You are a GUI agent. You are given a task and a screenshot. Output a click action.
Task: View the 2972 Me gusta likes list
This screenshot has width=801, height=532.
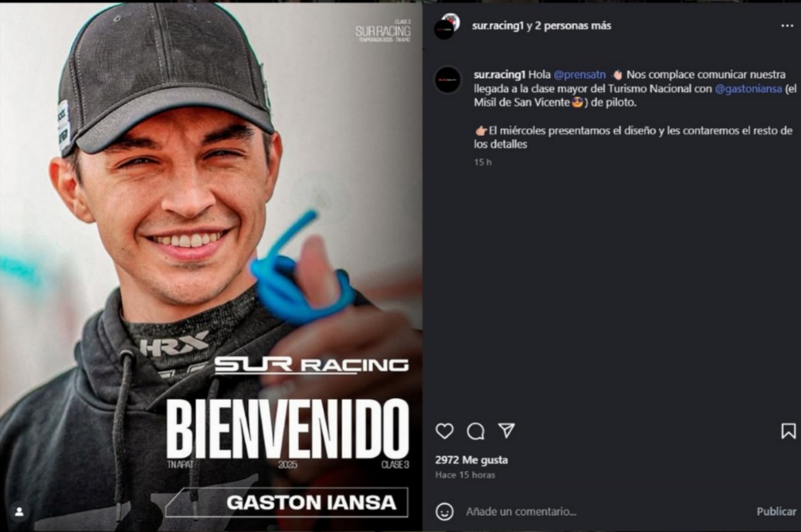(x=471, y=460)
